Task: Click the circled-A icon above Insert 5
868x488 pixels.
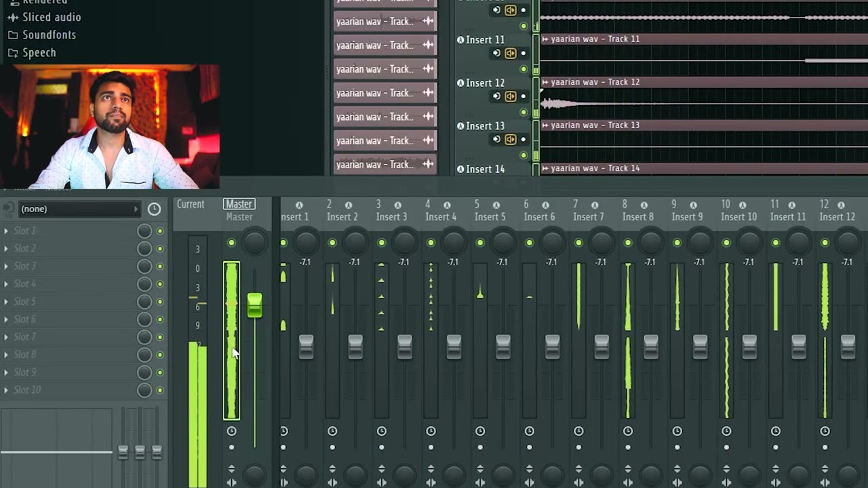Action: [496, 205]
